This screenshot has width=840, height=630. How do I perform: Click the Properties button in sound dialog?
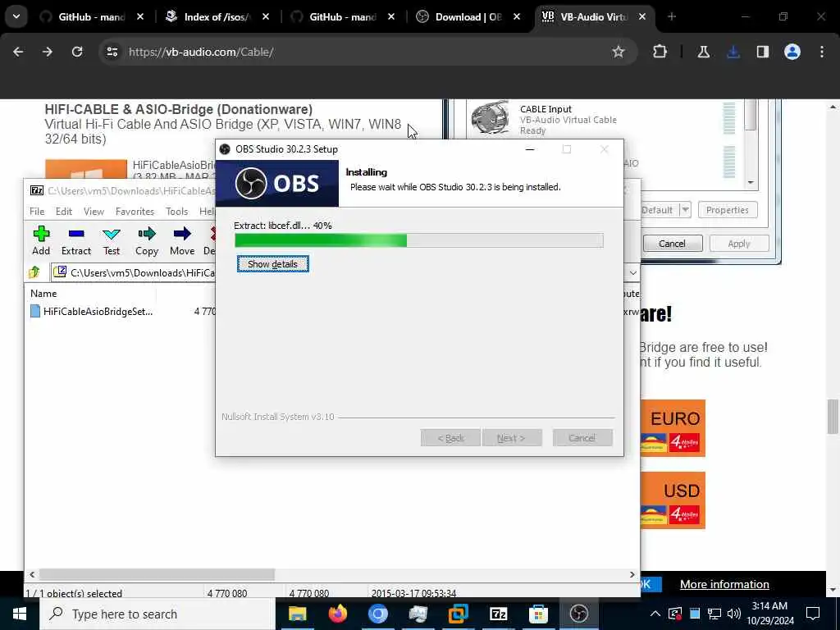728,210
